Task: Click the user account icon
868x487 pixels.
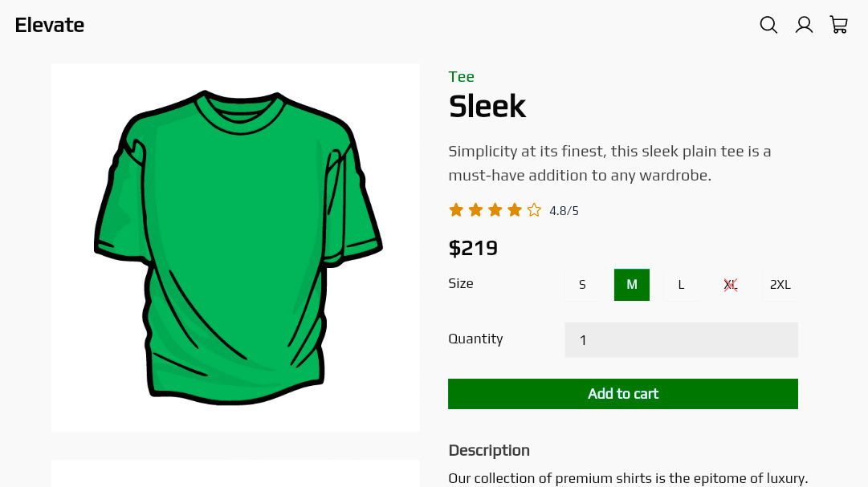Action: pos(804,25)
